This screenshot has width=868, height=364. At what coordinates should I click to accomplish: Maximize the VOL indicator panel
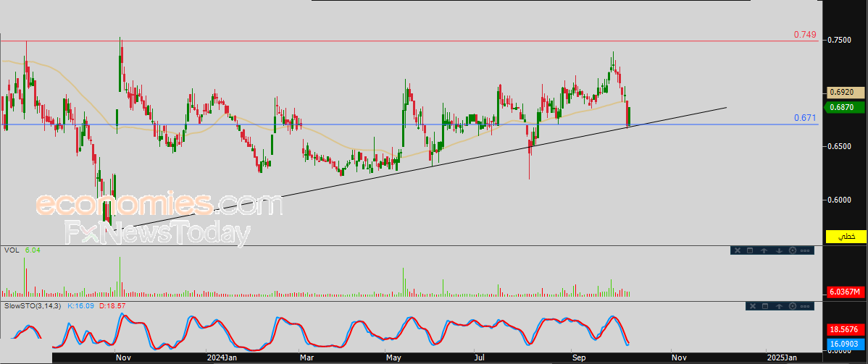click(750, 250)
